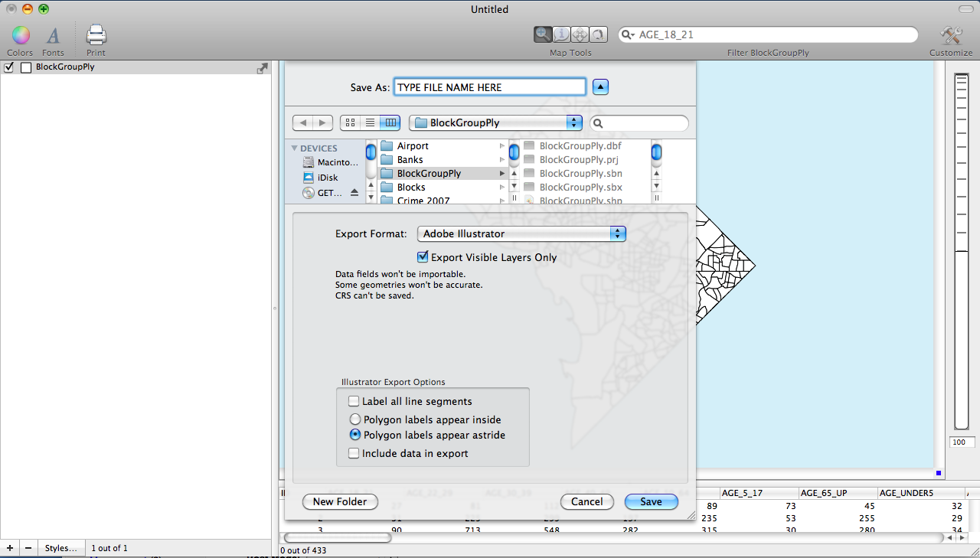This screenshot has height=558, width=980.
Task: Open the Export Format dropdown
Action: [521, 233]
